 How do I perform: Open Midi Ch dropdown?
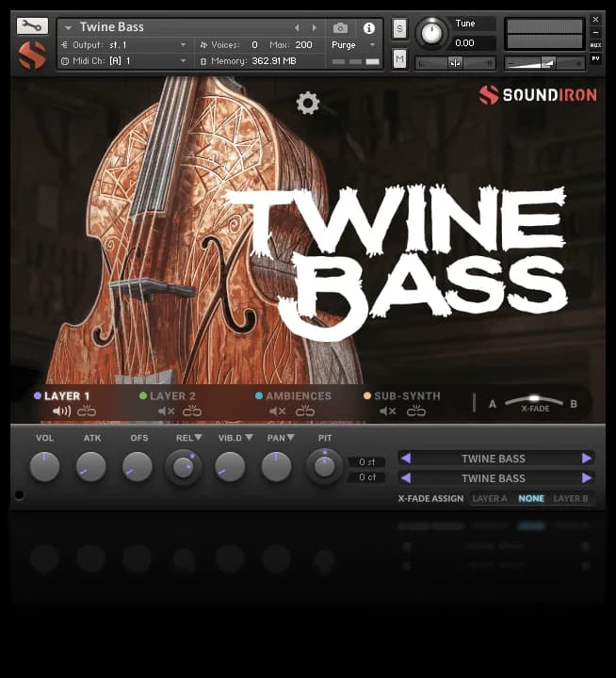[x=124, y=61]
